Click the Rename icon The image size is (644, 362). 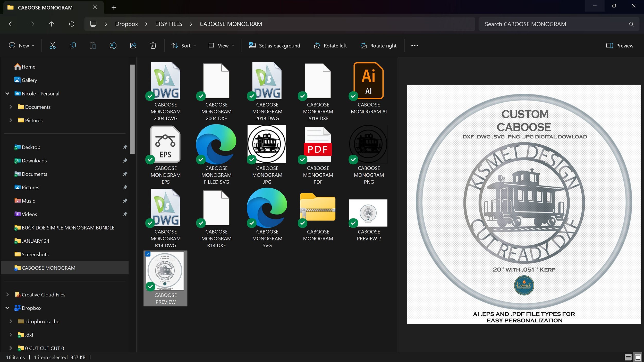pyautogui.click(x=113, y=46)
